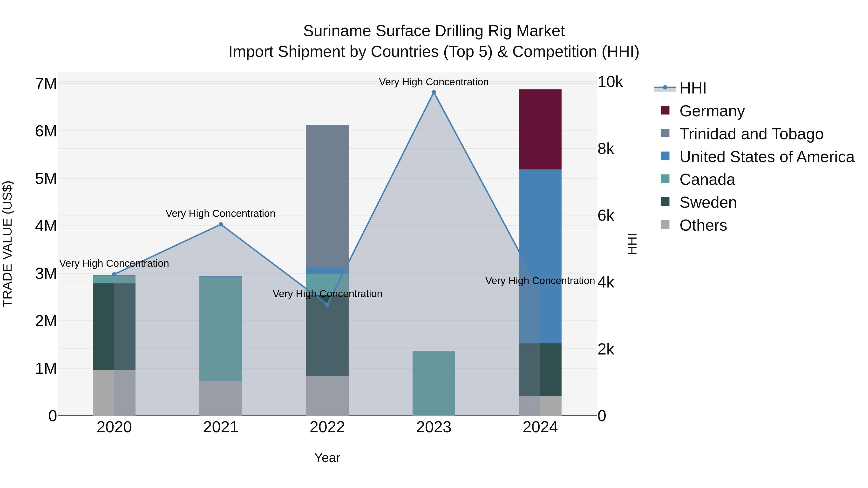Select the United States segment of 2022 bar

pyautogui.click(x=327, y=271)
